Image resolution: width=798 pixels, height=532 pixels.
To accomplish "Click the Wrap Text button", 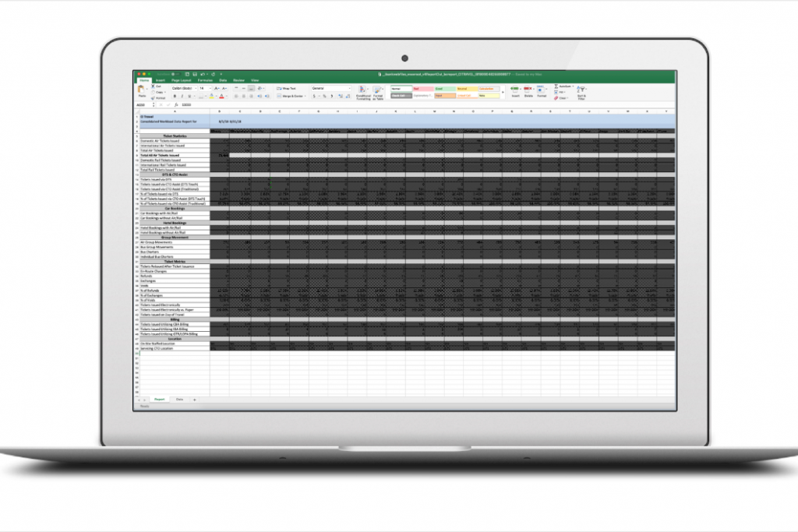I will click(286, 89).
